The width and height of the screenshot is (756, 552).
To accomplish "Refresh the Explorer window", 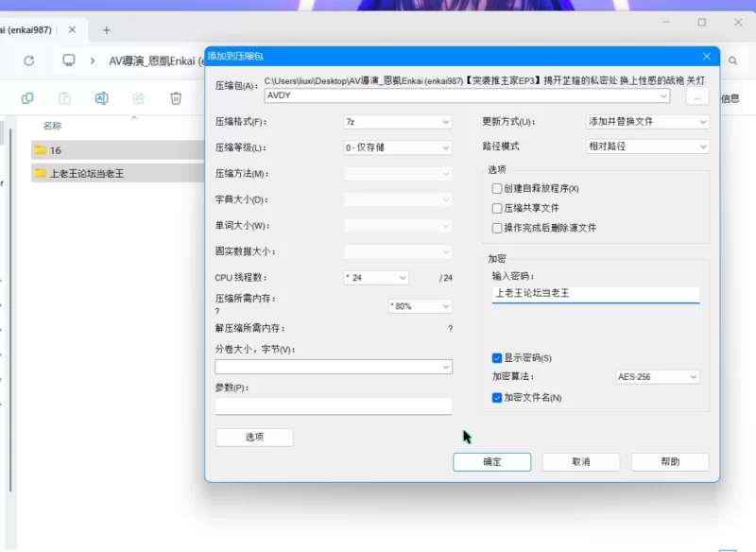I will point(29,60).
